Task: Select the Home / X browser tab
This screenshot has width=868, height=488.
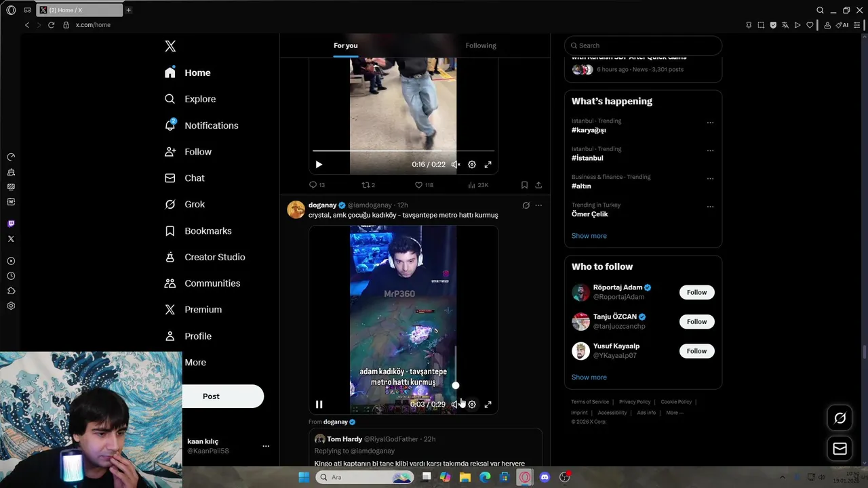Action: (78, 10)
